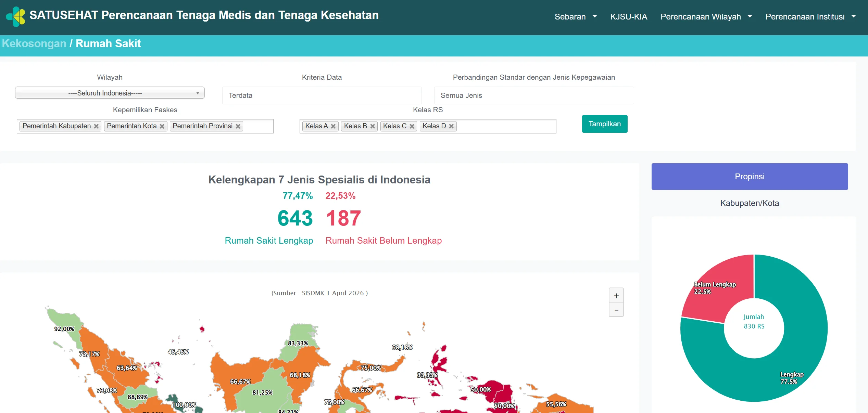Image resolution: width=868 pixels, height=413 pixels.
Task: Remove the Pemerintah Kabupaten tag
Action: (96, 126)
